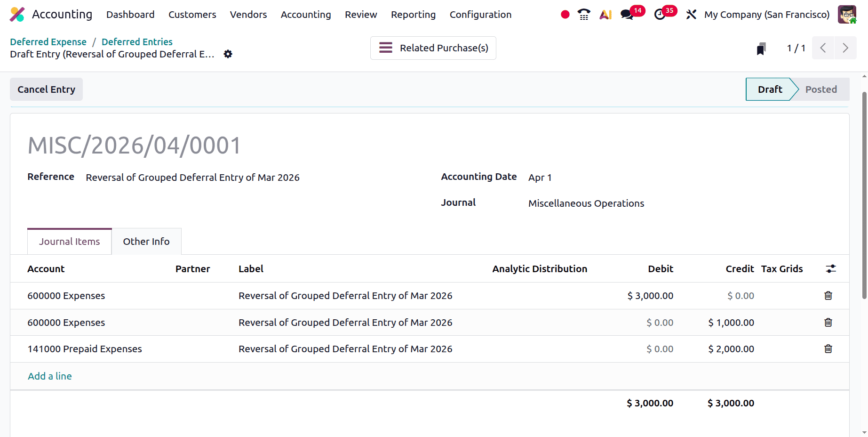Open the user avatar menu
The image size is (868, 437).
[x=847, y=15]
